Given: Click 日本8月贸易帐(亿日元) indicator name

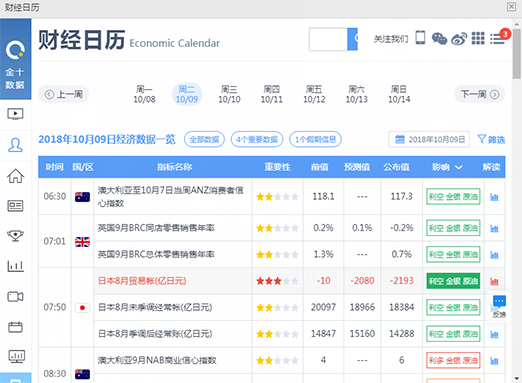Looking at the screenshot, I should tap(142, 281).
